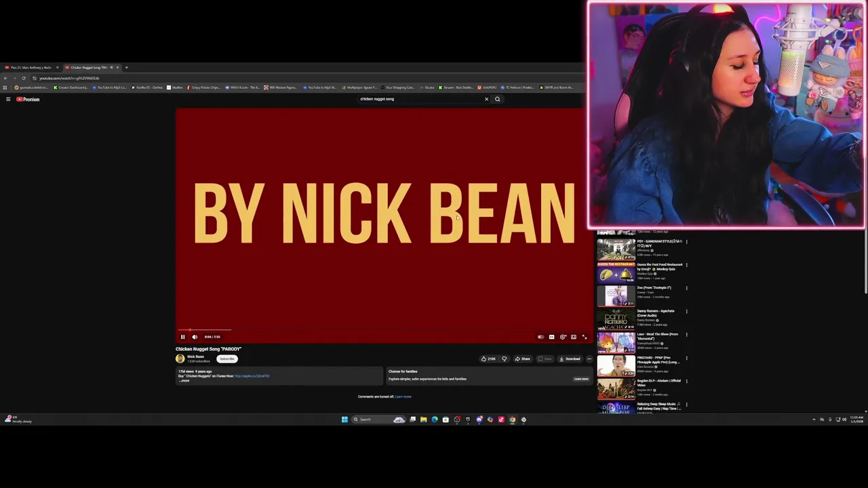Open the 'Creator Dashboard' bookmark
This screenshot has height=488, width=868.
[71, 87]
